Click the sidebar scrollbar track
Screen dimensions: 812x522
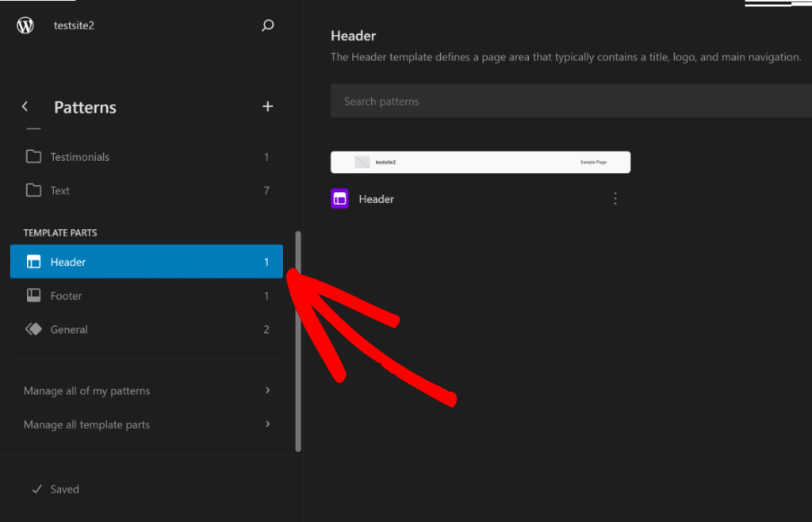pos(298,341)
